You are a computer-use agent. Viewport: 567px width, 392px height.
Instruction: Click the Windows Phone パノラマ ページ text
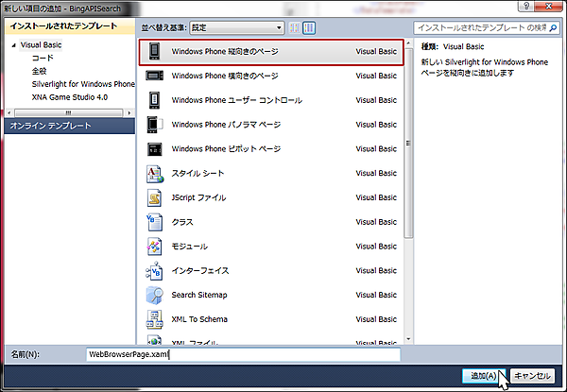click(x=226, y=125)
